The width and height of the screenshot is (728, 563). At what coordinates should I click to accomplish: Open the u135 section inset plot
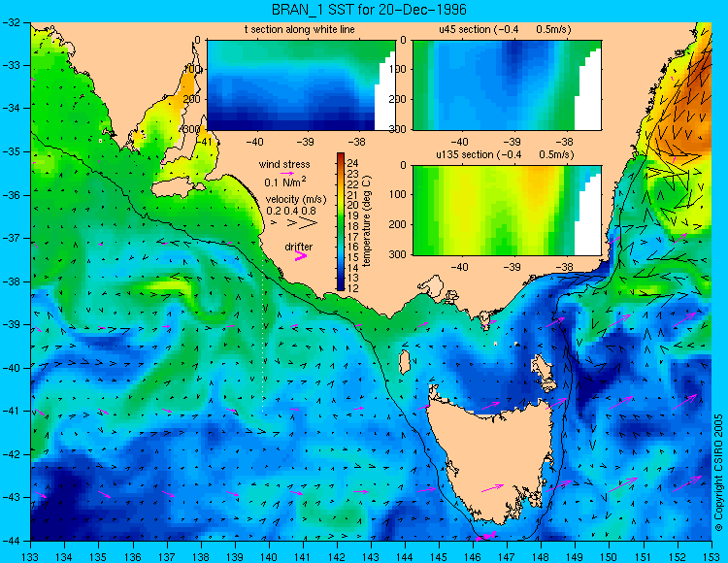(507, 211)
